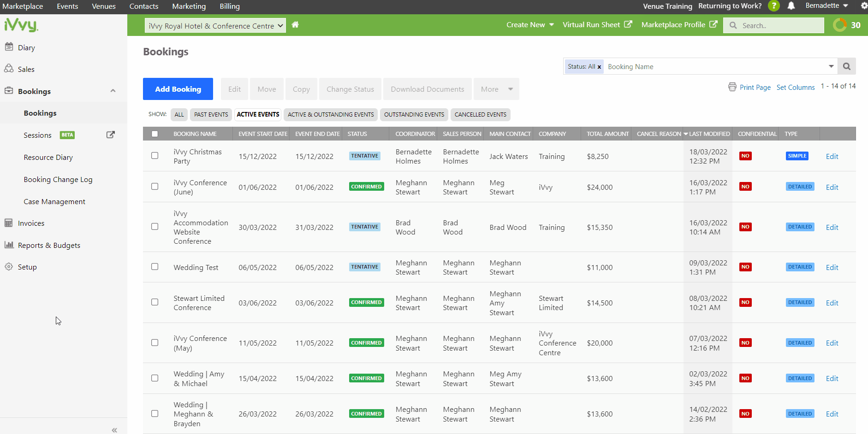Open the venue selector dropdown
Viewport: 868px width, 434px height.
(x=215, y=26)
